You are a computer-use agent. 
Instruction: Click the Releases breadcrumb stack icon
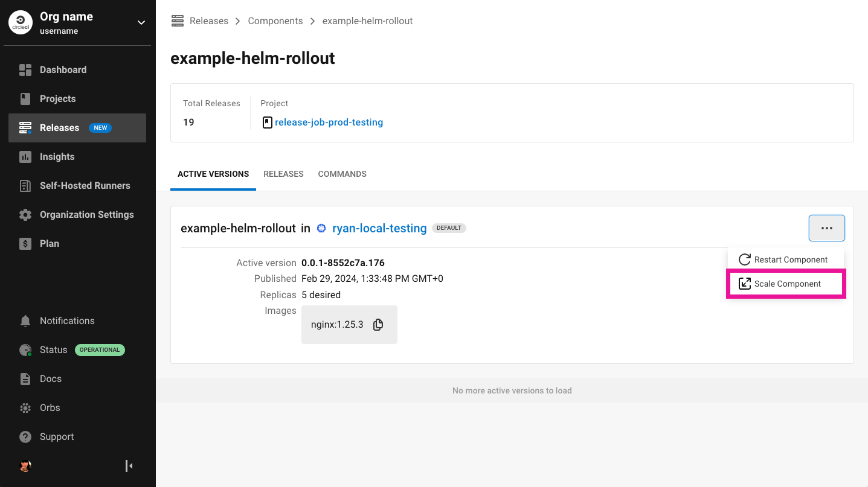(x=177, y=21)
